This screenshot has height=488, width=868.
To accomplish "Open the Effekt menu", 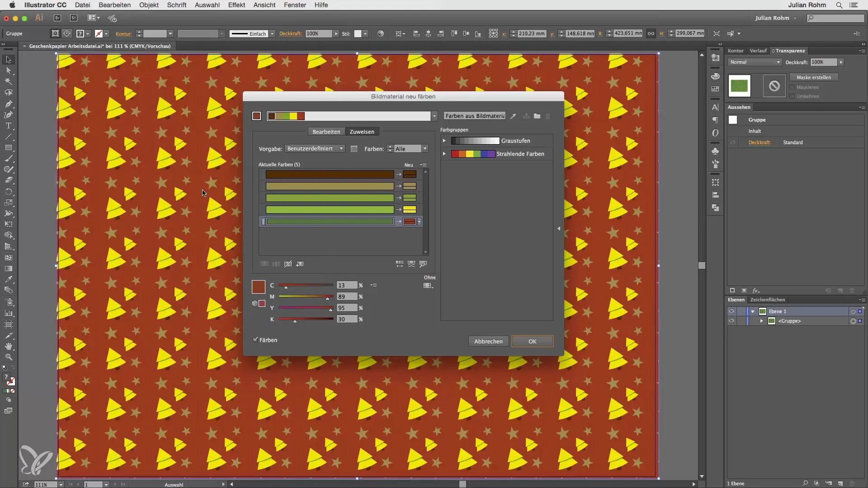I will (x=236, y=5).
